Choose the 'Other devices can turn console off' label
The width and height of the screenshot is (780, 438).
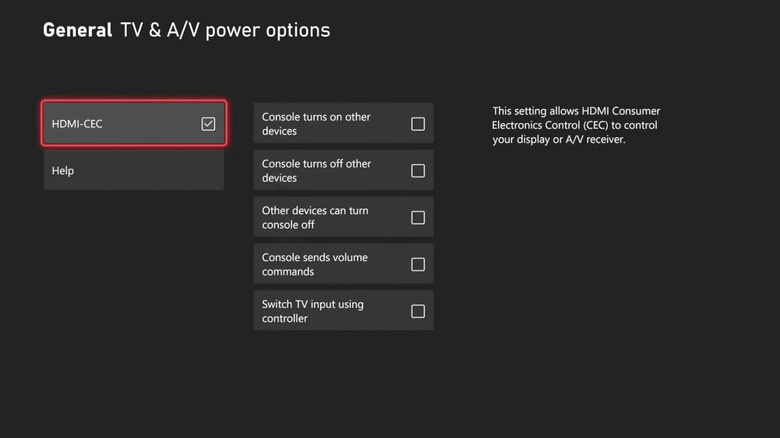click(x=315, y=218)
